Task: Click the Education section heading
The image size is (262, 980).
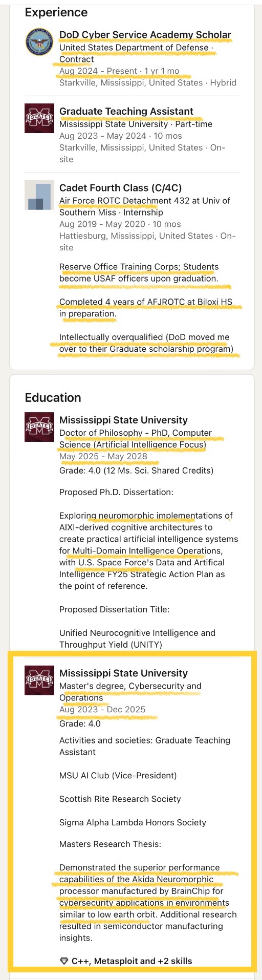Action: tap(53, 397)
